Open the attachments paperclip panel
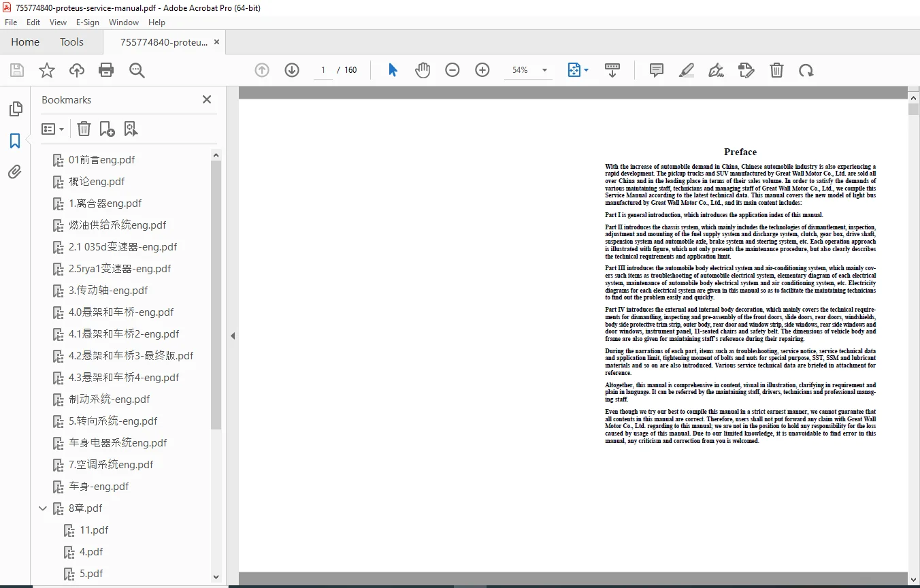920x588 pixels. point(15,172)
